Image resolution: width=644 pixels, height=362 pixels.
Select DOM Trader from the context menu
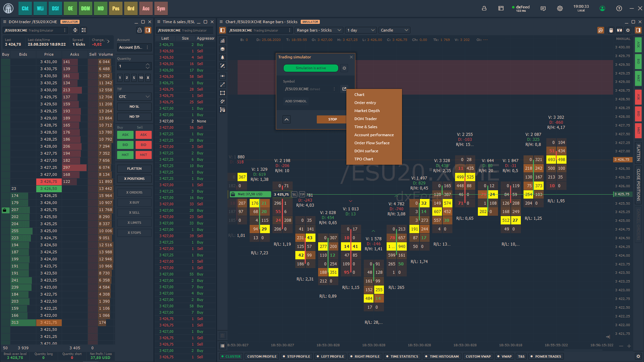click(x=374, y=119)
